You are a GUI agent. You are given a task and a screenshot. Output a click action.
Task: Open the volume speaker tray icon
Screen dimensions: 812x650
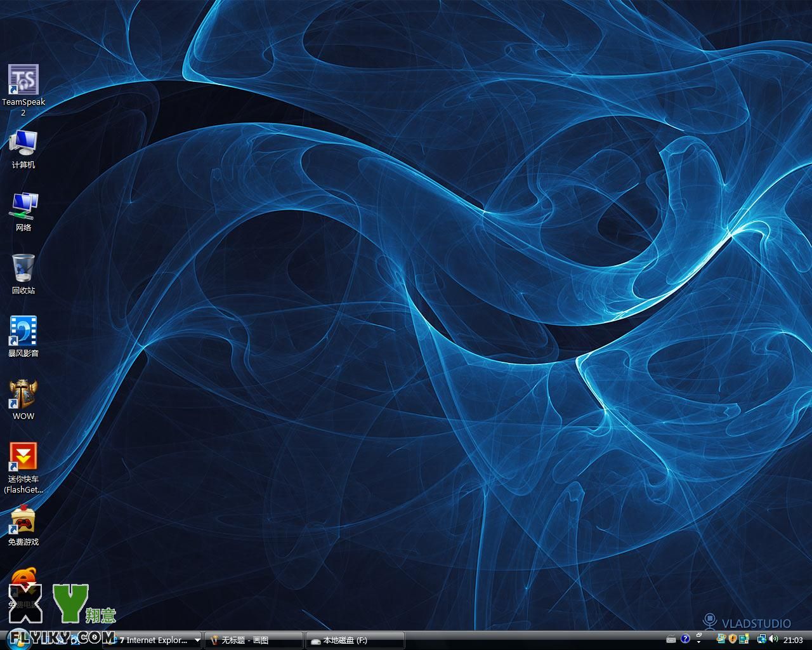pyautogui.click(x=773, y=639)
